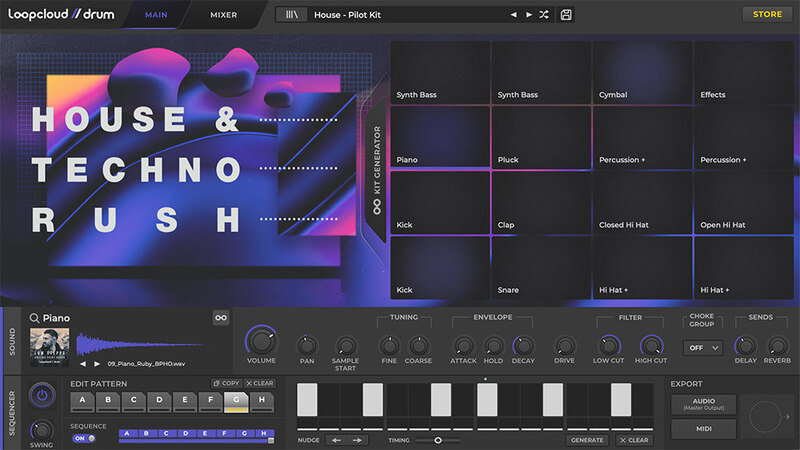This screenshot has height=450, width=800.
Task: Toggle the sequencer power button
Action: click(42, 394)
